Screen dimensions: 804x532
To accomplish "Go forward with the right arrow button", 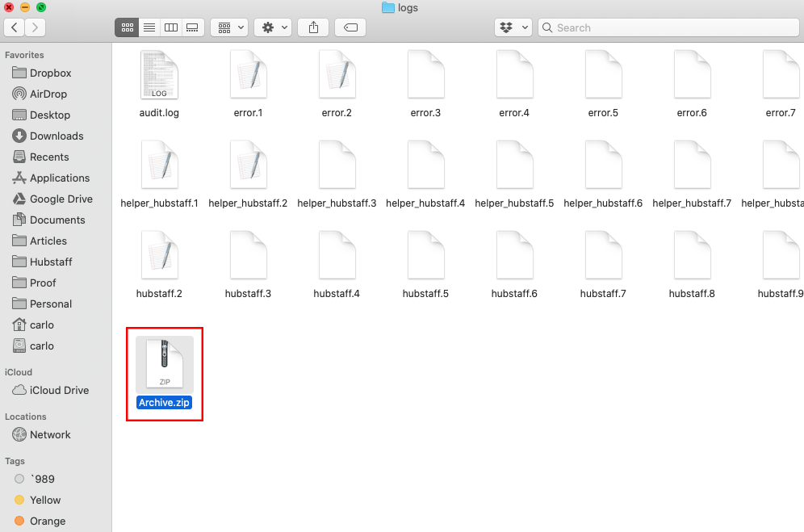I will (35, 27).
